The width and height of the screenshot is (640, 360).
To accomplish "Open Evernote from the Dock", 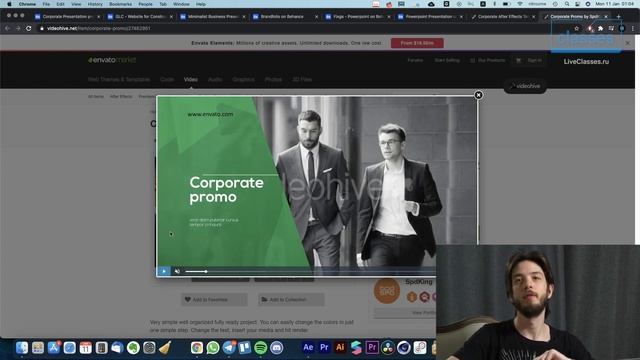I will (x=133, y=347).
